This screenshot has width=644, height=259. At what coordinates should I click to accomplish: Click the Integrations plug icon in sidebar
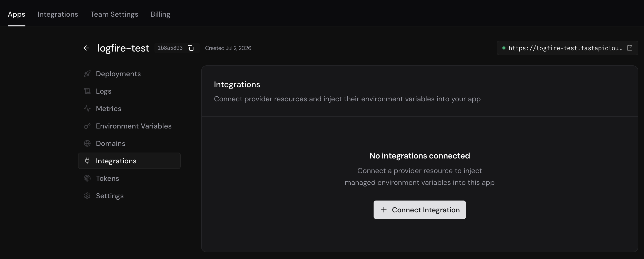[87, 161]
